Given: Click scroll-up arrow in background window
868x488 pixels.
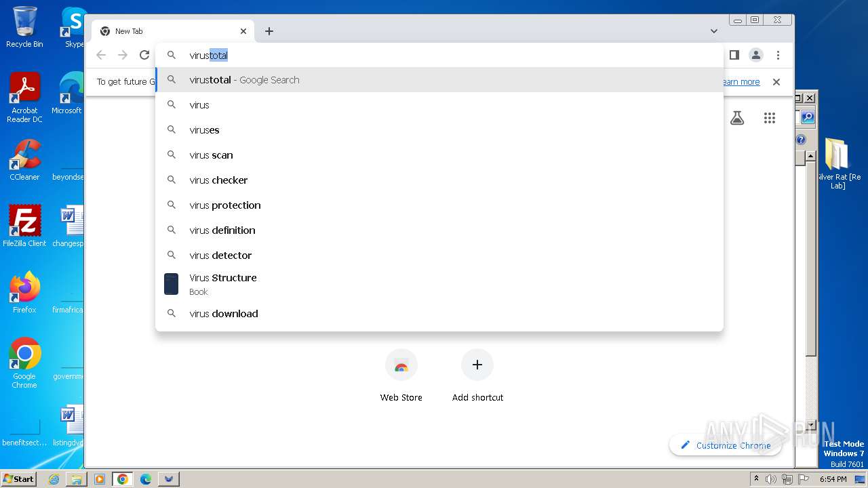Looking at the screenshot, I should [x=810, y=157].
